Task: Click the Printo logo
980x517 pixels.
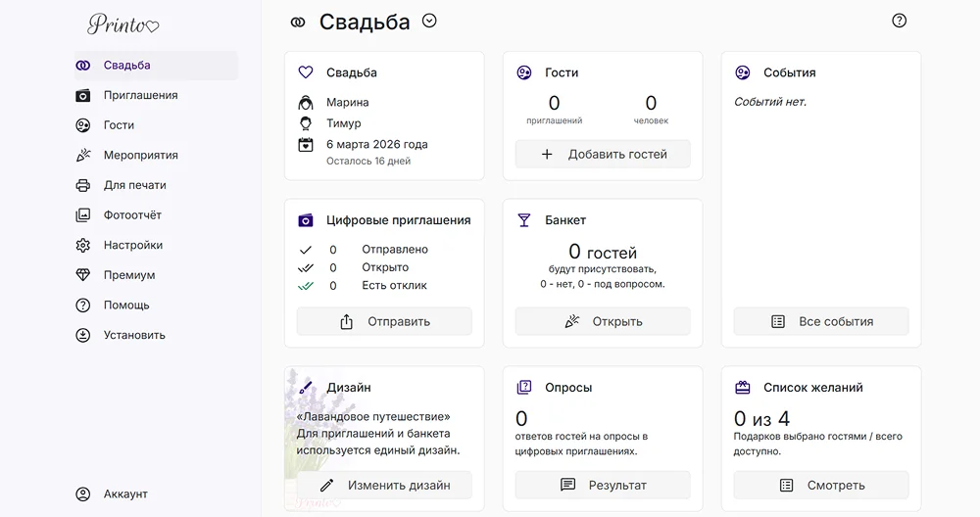Action: click(122, 23)
